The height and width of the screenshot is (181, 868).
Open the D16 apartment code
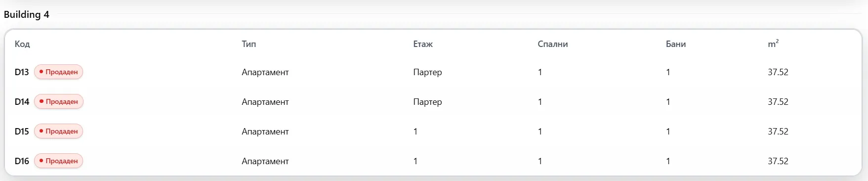point(22,161)
